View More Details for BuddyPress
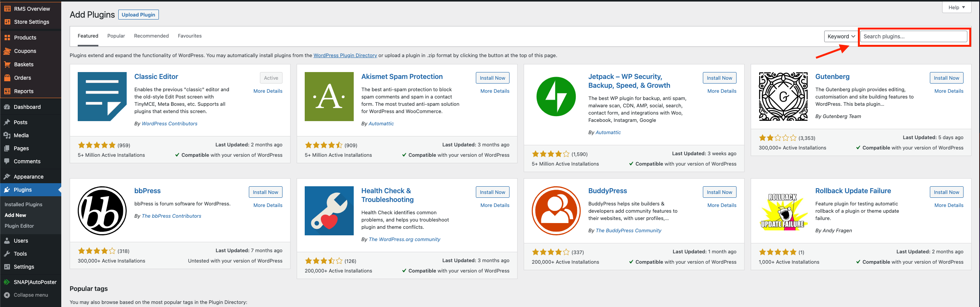The width and height of the screenshot is (980, 307). pyautogui.click(x=722, y=205)
